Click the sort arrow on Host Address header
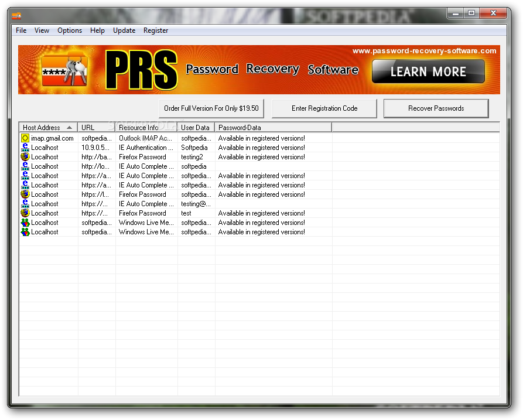The height and width of the screenshot is (420, 523). 69,128
